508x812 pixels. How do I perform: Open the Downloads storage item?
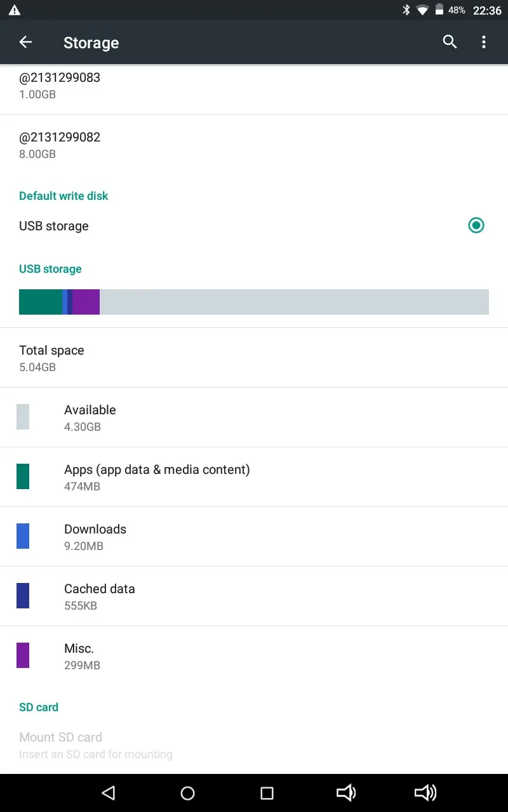tap(254, 537)
